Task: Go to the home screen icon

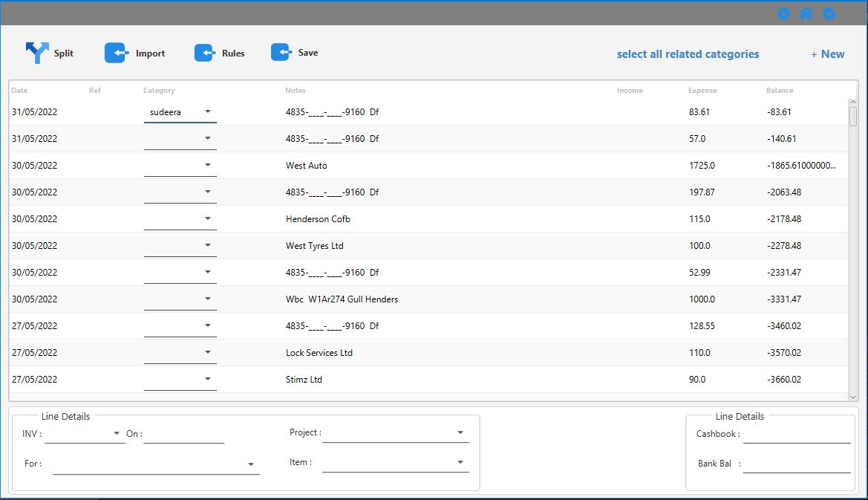Action: tap(806, 13)
